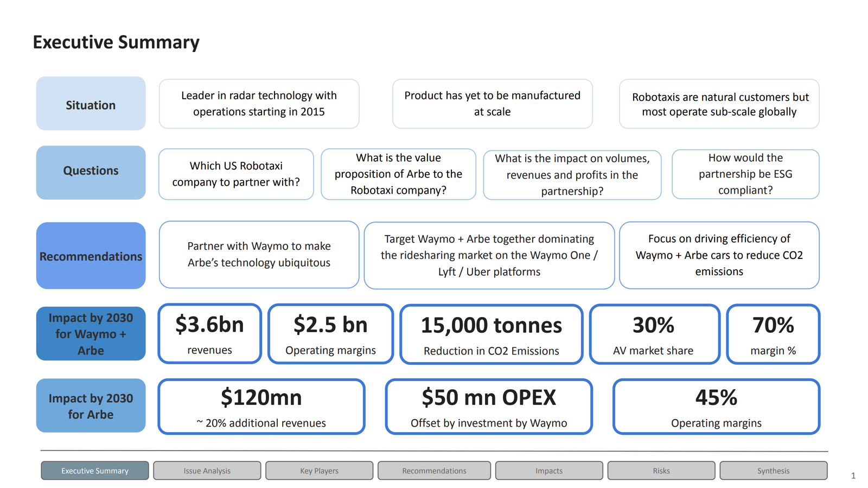Click the Executive Summary tab
This screenshot has height=488, width=868.
click(x=95, y=471)
